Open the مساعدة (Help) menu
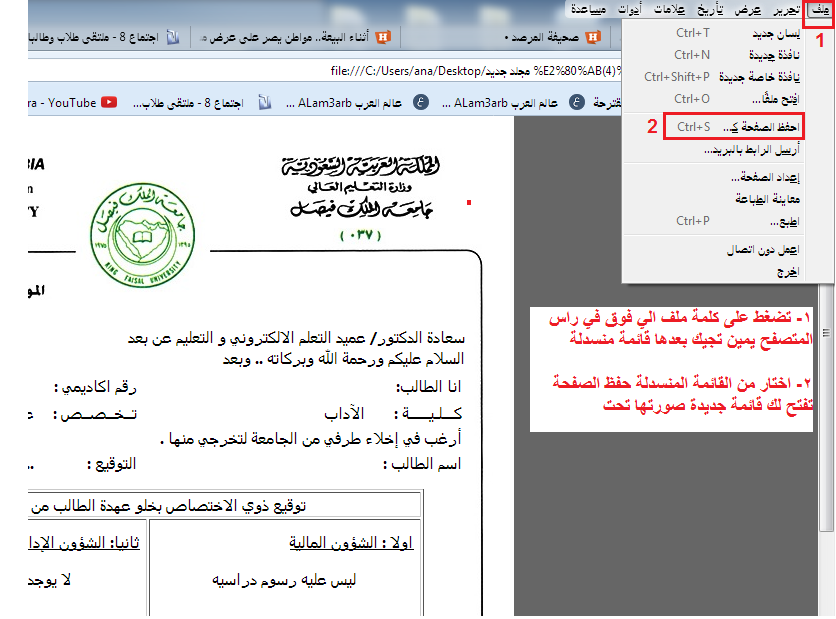Screen dimensions: 836x619 click(588, 10)
